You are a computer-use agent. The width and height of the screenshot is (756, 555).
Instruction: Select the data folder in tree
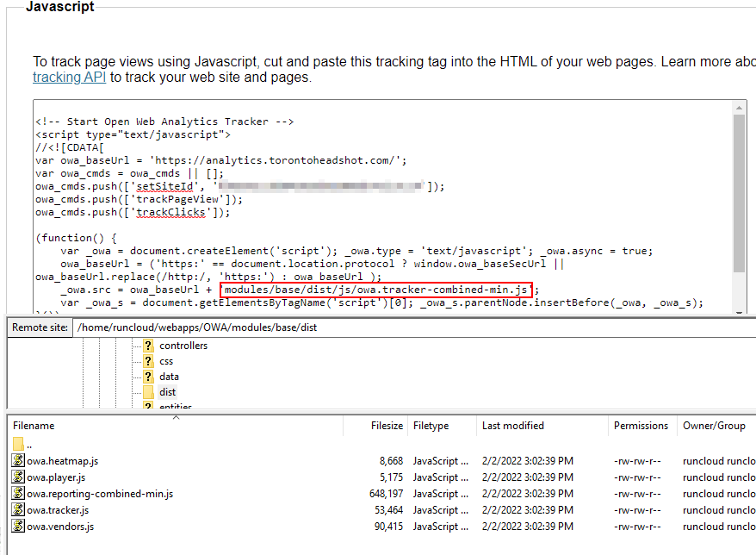click(x=170, y=377)
